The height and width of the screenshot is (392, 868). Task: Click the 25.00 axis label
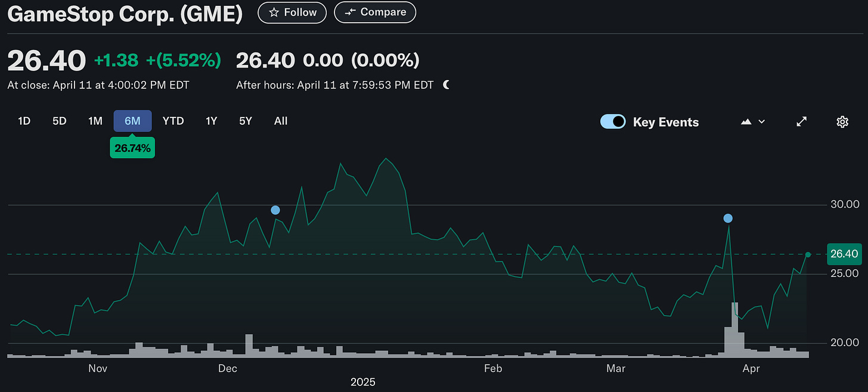tap(844, 273)
